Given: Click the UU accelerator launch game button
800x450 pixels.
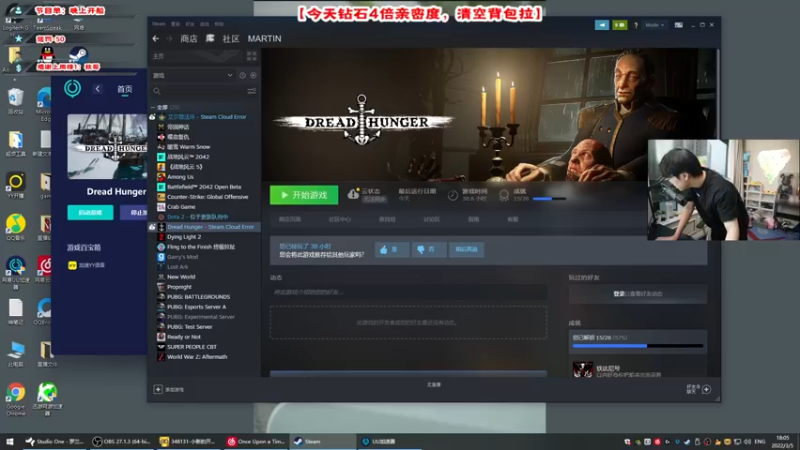Looking at the screenshot, I should [x=90, y=213].
